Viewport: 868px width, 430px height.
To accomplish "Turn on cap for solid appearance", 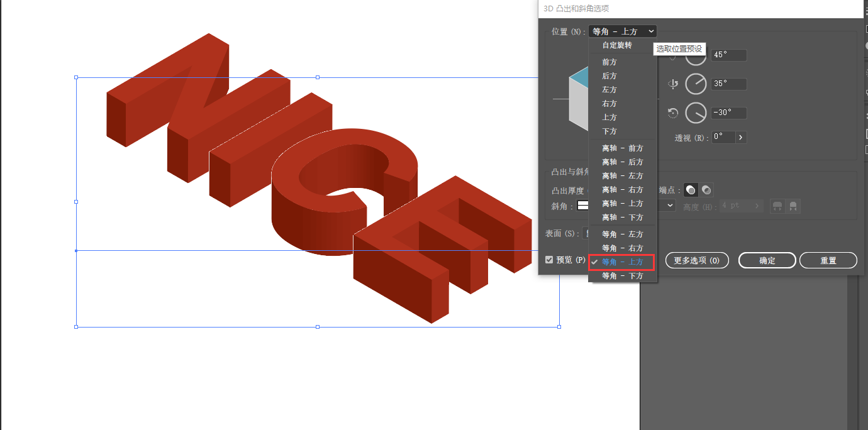I will pos(691,190).
